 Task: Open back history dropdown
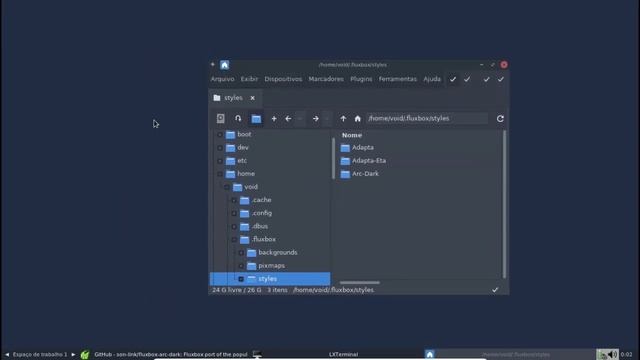300,119
